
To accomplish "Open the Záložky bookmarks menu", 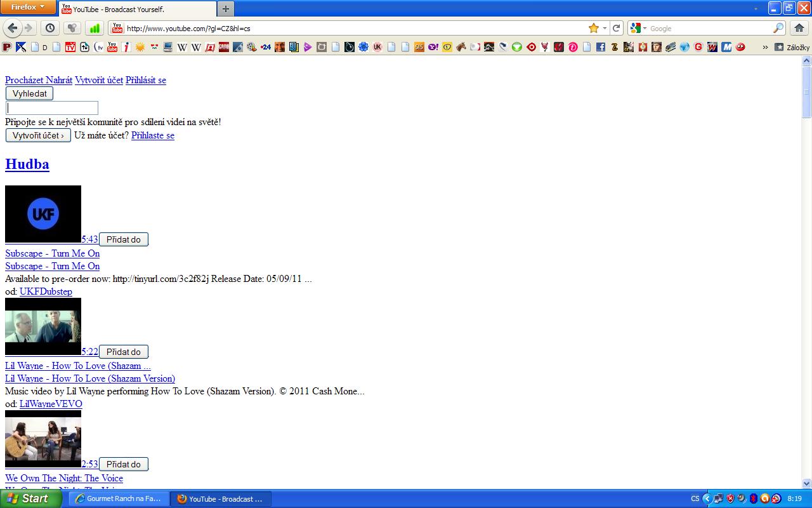I will [792, 47].
